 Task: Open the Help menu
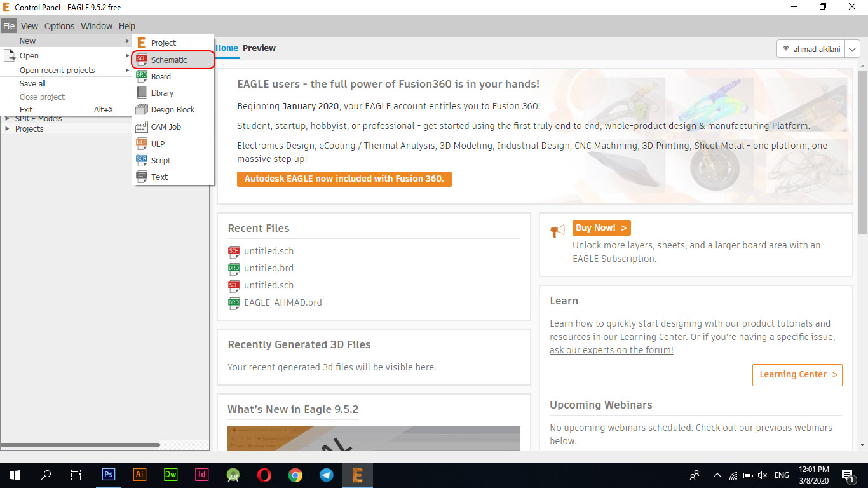[x=127, y=26]
